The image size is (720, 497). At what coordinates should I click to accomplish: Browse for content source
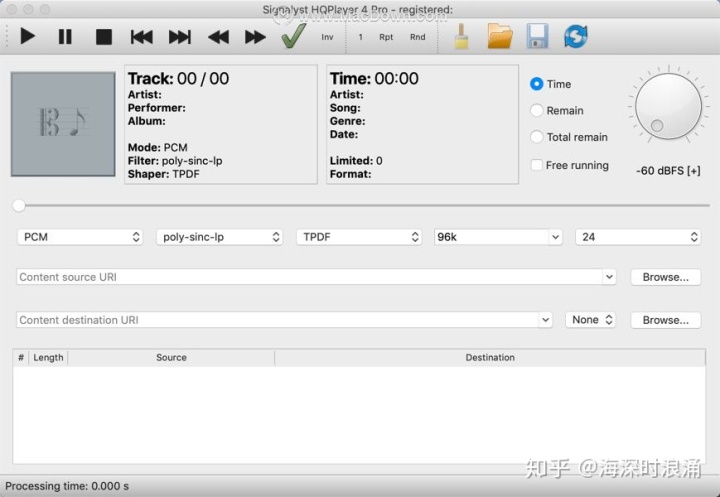click(665, 277)
